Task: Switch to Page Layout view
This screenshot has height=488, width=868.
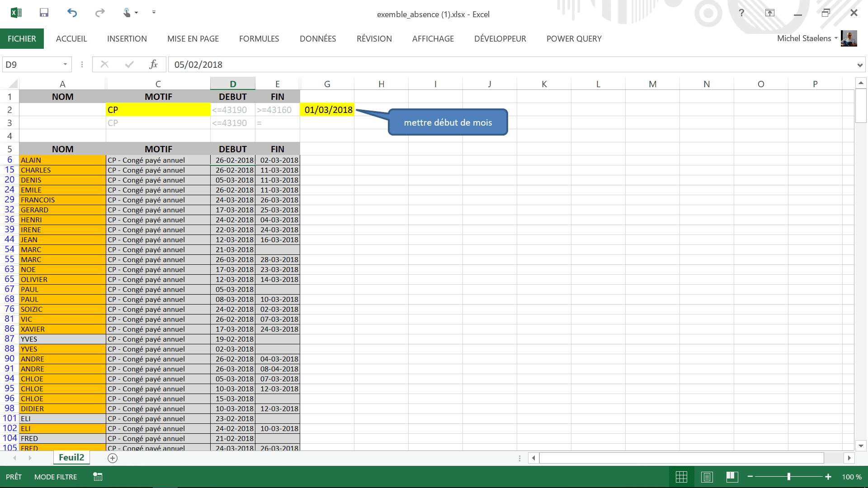Action: [707, 477]
